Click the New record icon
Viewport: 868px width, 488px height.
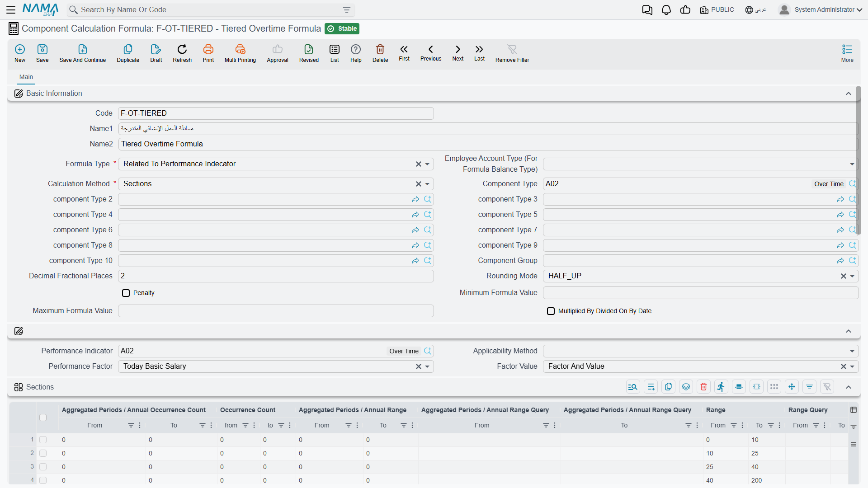point(20,49)
